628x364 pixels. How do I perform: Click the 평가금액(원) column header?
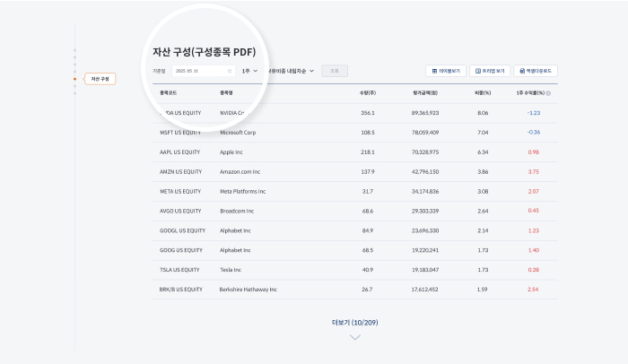pyautogui.click(x=425, y=93)
